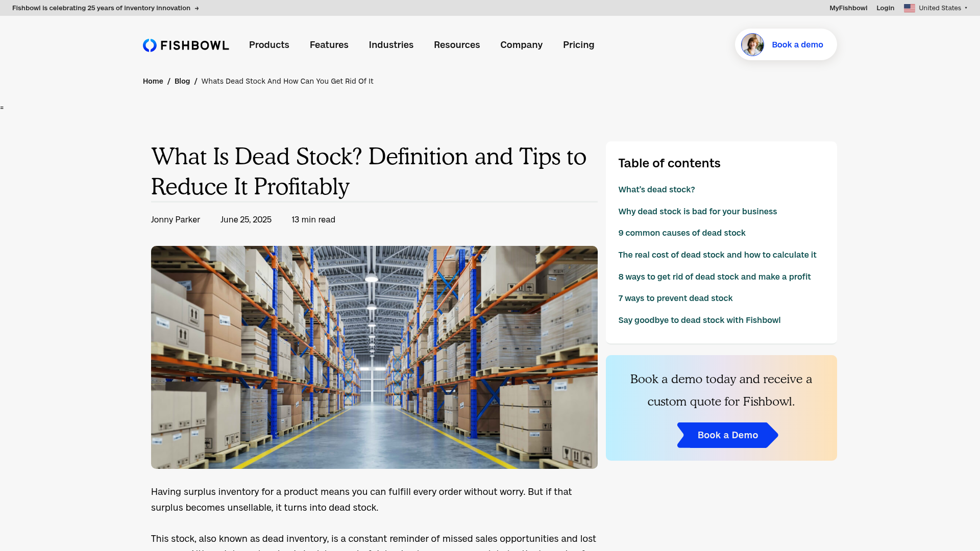Click author name Jonny Parker
980x551 pixels.
pos(176,219)
